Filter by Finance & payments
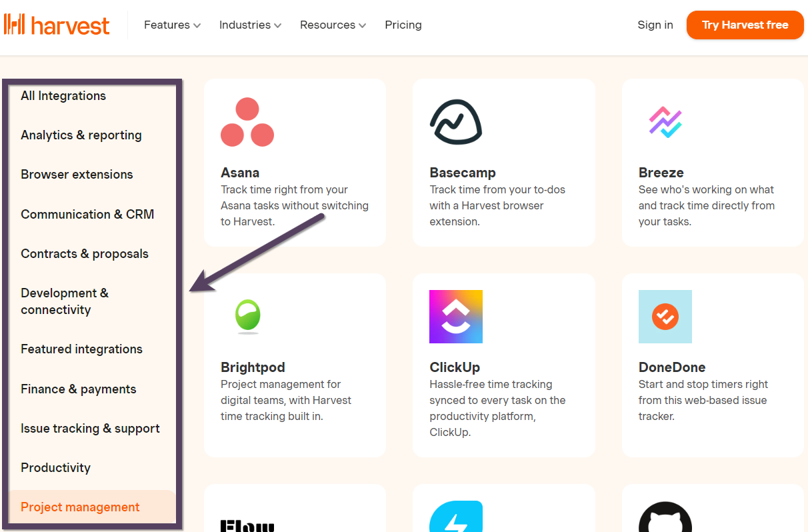Viewport: 808px width, 532px height. coord(79,389)
